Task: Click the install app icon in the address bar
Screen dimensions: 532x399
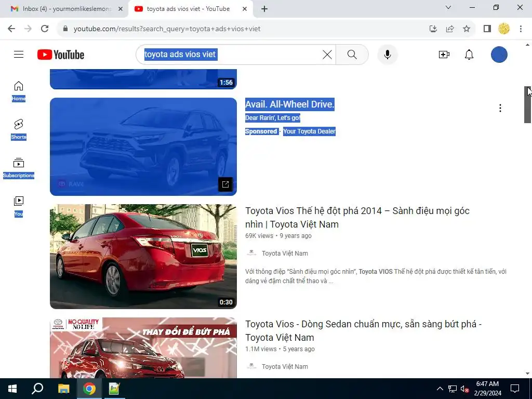Action: pos(433,29)
